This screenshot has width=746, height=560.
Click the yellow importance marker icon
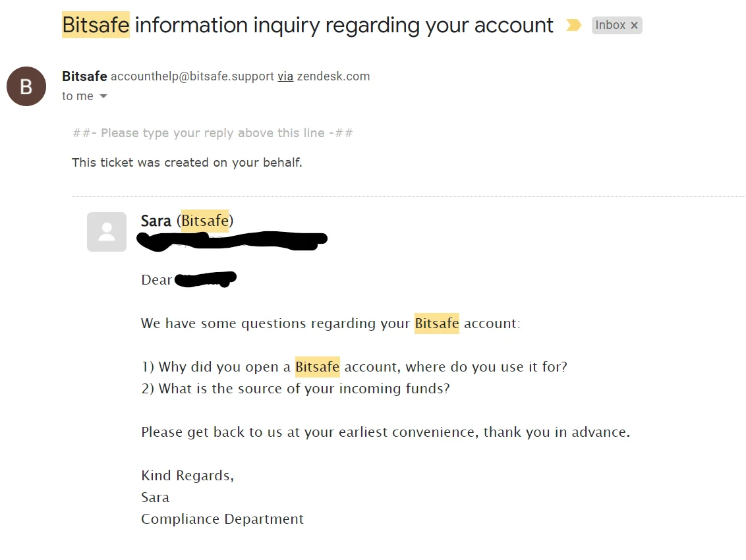click(574, 25)
